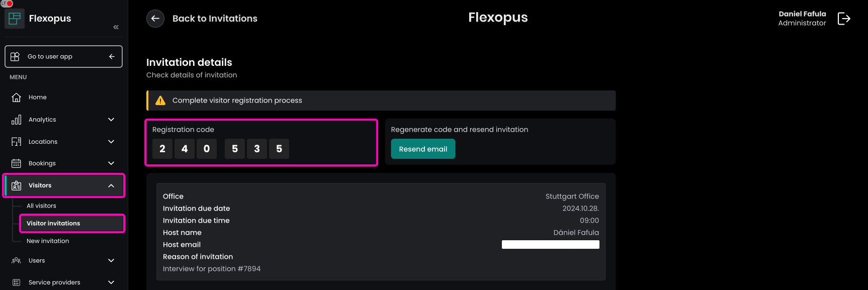The image size is (868, 290).
Task: Click the Flexopus logo icon in sidebar
Action: click(x=15, y=19)
